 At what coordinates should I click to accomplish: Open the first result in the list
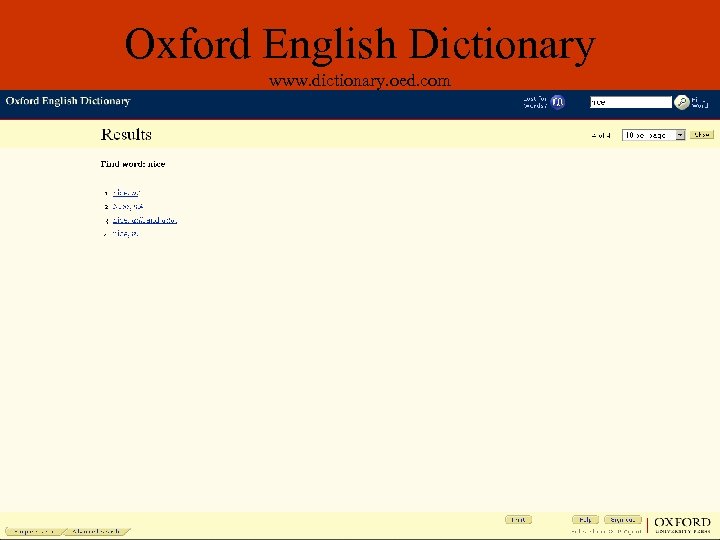point(126,193)
